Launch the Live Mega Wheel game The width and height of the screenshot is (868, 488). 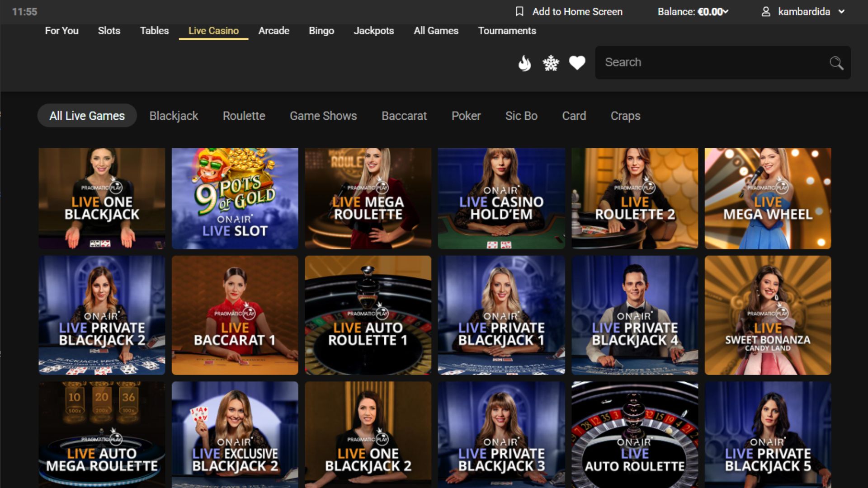point(768,198)
